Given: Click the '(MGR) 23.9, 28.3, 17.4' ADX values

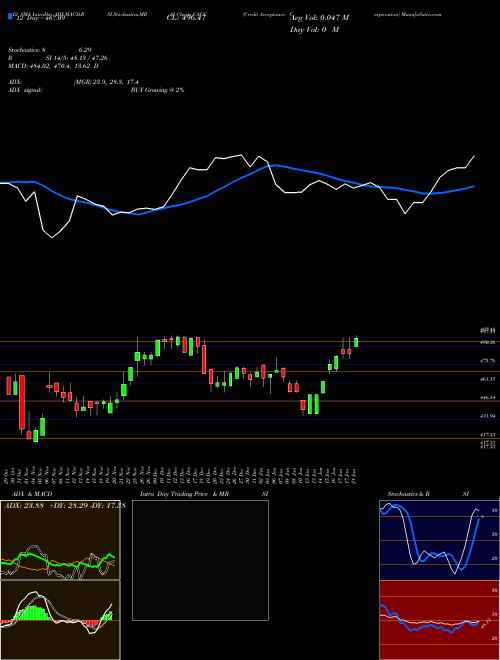Looking at the screenshot, I should coord(106,82).
